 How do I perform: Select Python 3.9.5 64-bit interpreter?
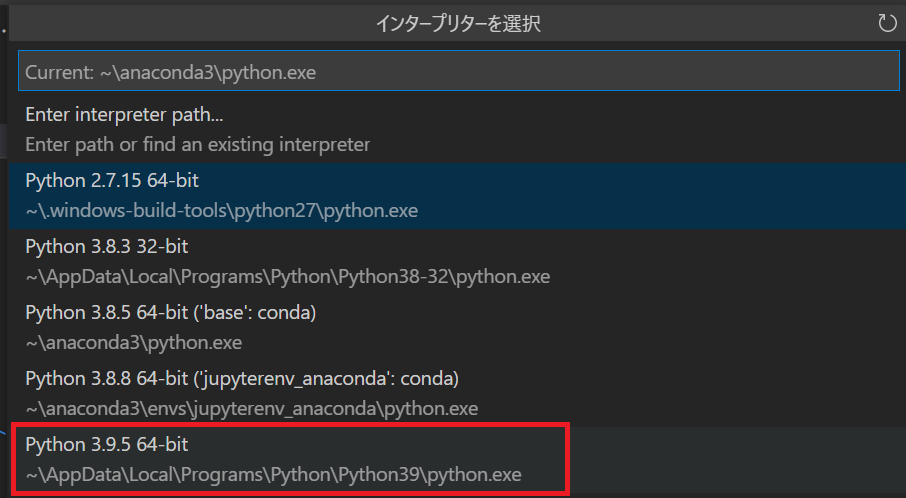(457, 459)
